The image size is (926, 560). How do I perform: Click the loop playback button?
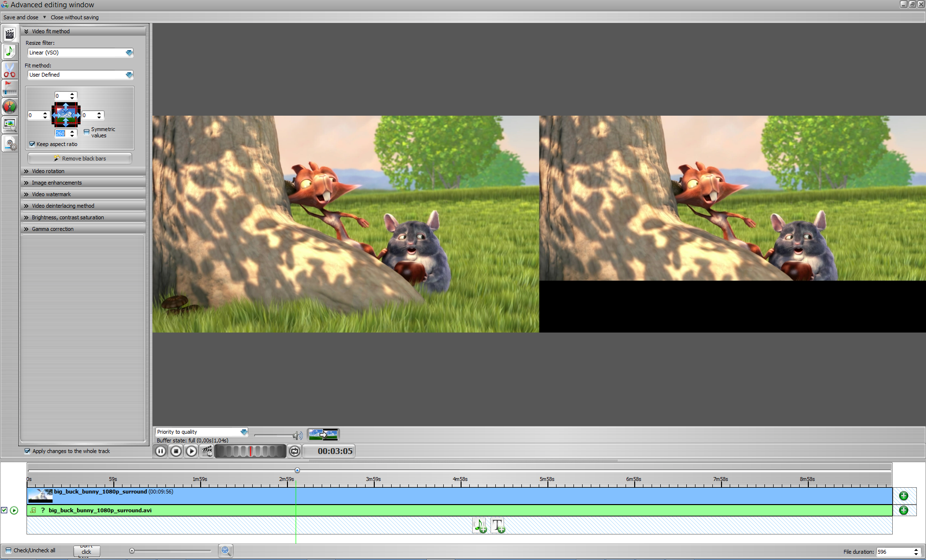pyautogui.click(x=295, y=451)
